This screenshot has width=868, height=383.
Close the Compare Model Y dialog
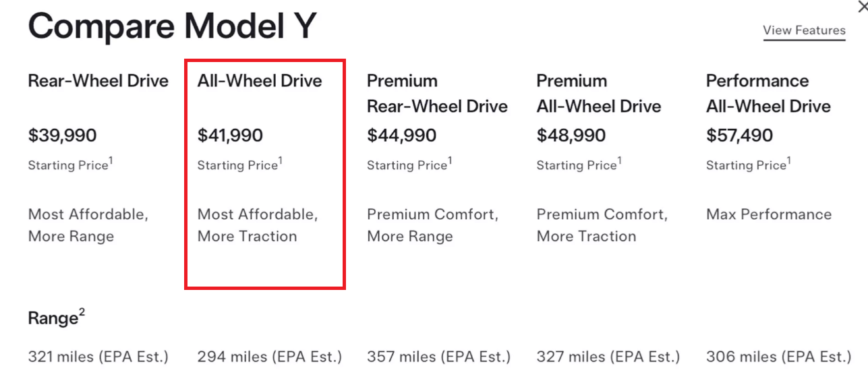click(x=862, y=7)
